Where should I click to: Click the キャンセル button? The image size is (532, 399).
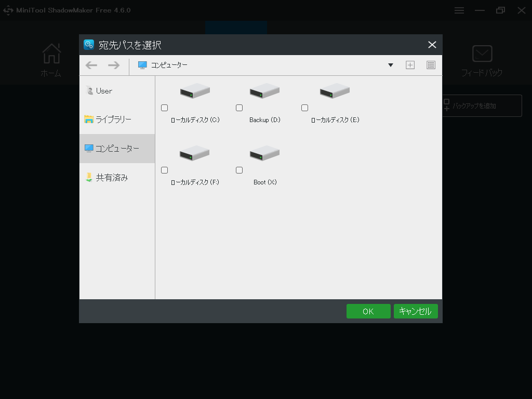point(416,312)
